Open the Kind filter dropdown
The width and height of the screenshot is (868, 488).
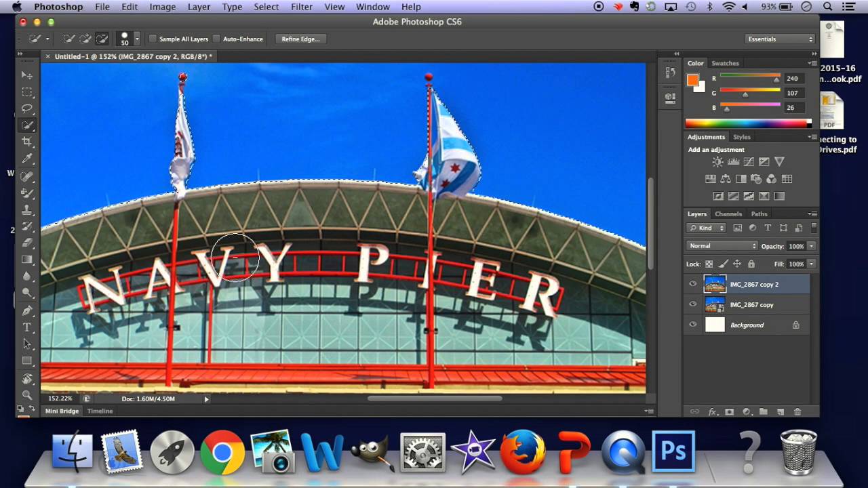click(x=706, y=228)
